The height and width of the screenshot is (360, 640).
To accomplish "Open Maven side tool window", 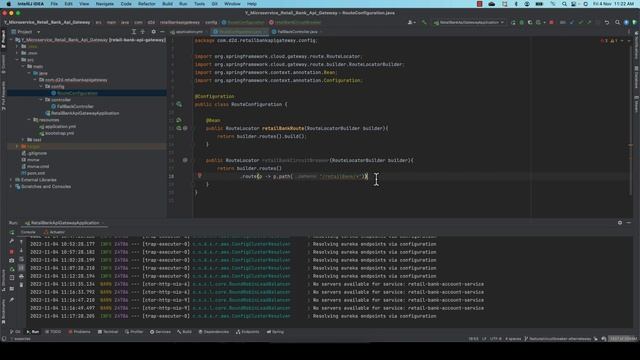I will tap(636, 104).
